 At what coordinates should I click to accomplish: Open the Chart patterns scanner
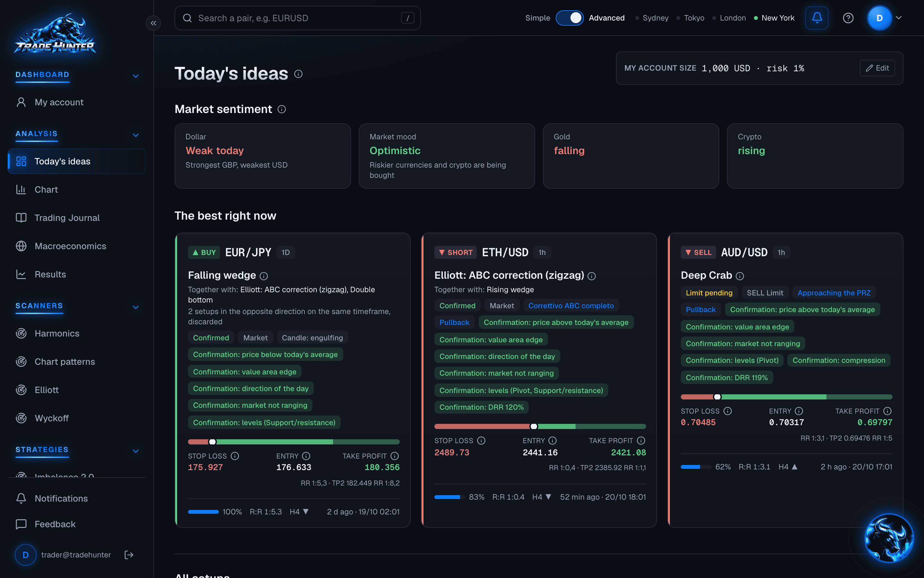76,362
